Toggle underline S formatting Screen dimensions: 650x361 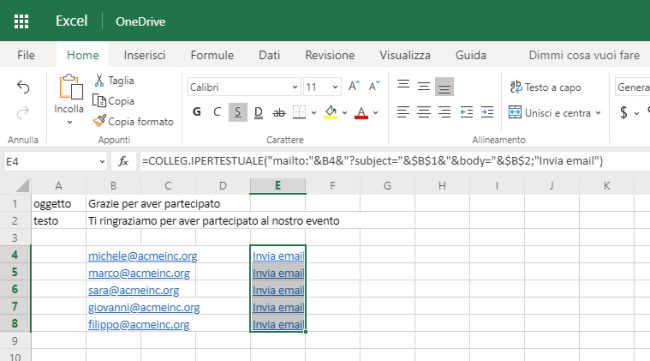[x=238, y=112]
